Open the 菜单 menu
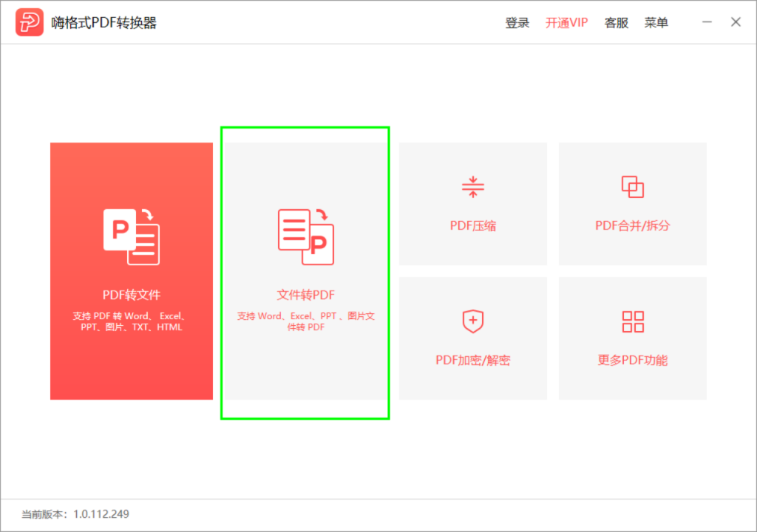Screen dimensions: 757x532 point(656,23)
